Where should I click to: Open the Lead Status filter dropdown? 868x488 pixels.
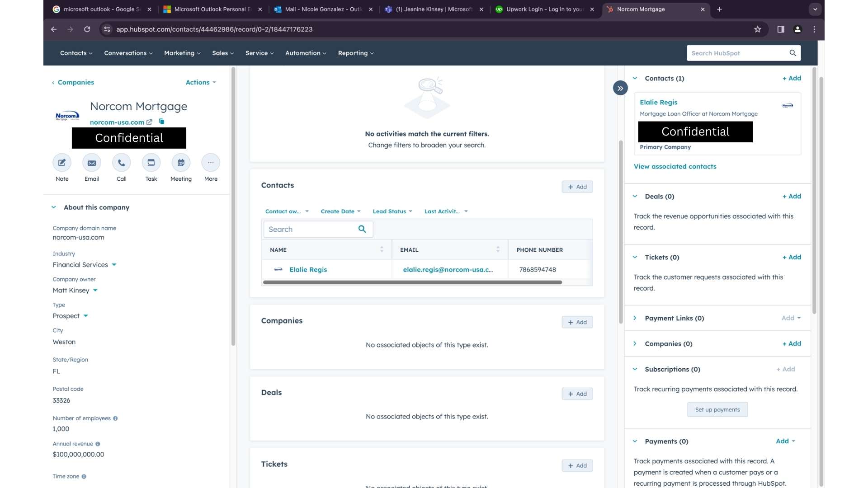pyautogui.click(x=392, y=211)
